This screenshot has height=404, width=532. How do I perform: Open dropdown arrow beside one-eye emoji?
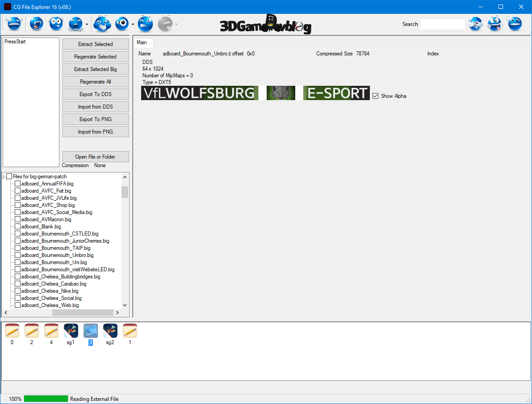click(133, 24)
